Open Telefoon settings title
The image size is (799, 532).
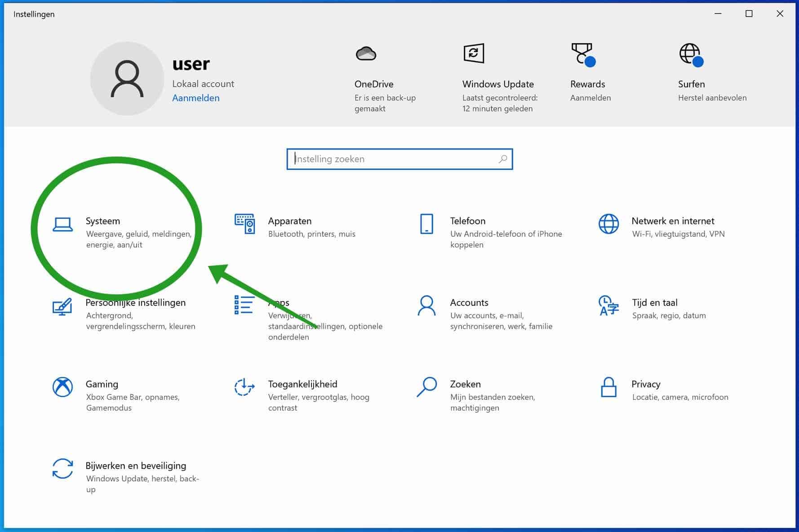point(468,221)
